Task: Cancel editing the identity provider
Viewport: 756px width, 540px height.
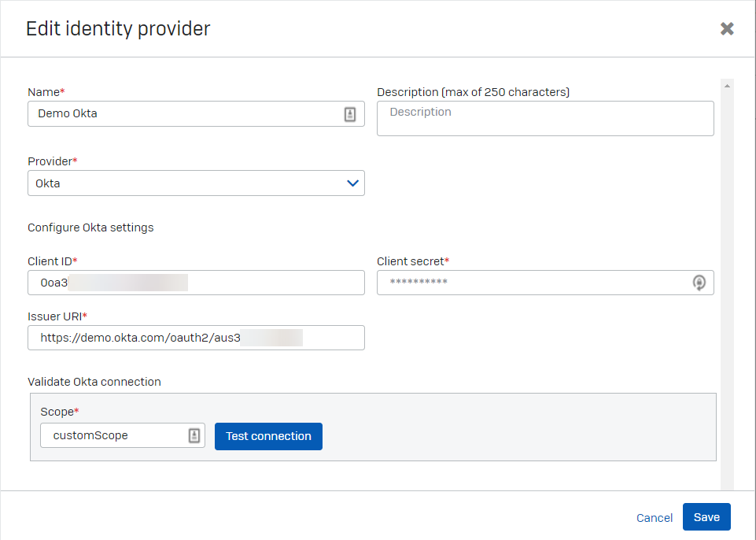Action: tap(654, 518)
